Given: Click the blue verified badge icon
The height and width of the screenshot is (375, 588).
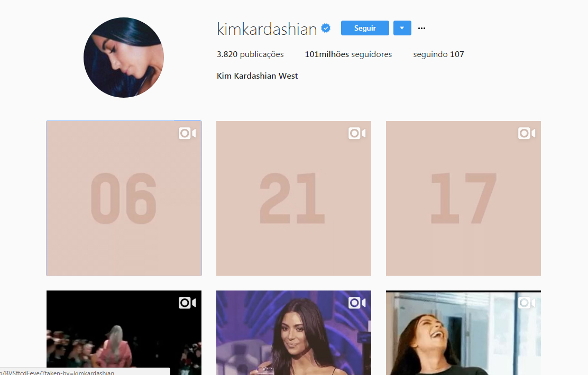Looking at the screenshot, I should click(326, 28).
